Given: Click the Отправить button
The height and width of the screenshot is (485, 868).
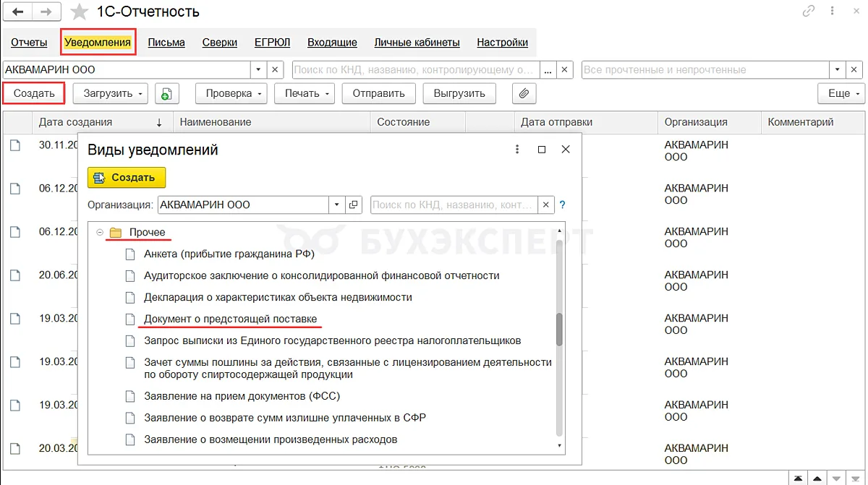Looking at the screenshot, I should 379,93.
